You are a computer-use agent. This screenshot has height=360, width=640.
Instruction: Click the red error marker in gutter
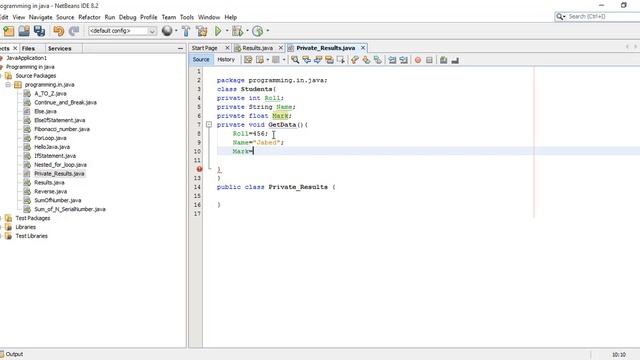tap(199, 169)
